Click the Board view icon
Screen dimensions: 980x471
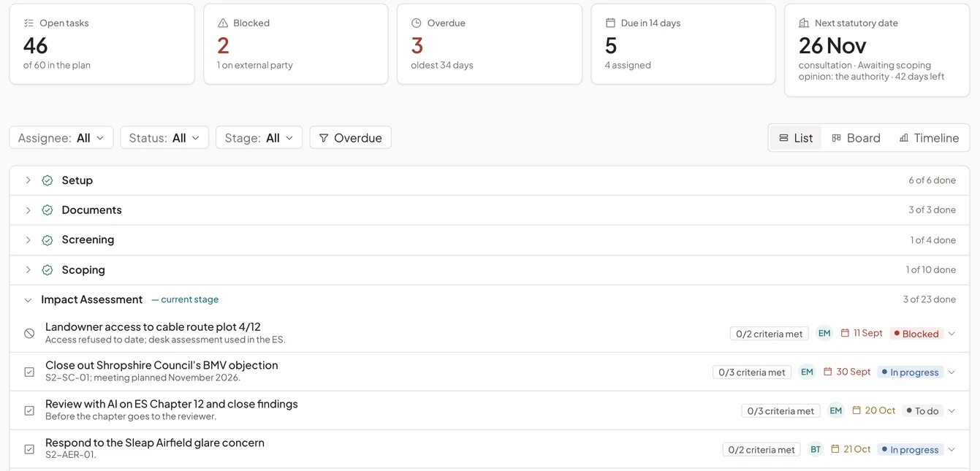[x=837, y=138]
